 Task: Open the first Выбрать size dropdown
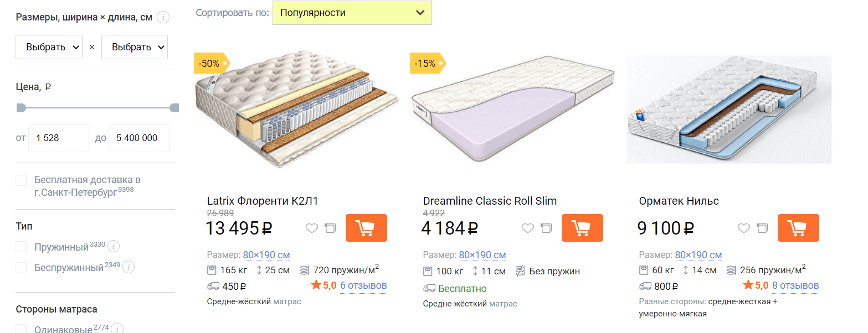pos(49,47)
